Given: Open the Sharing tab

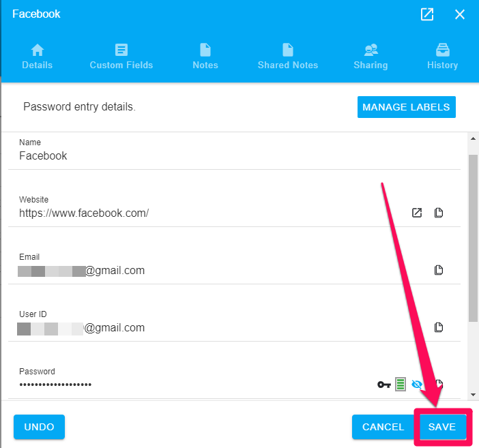Looking at the screenshot, I should [371, 57].
